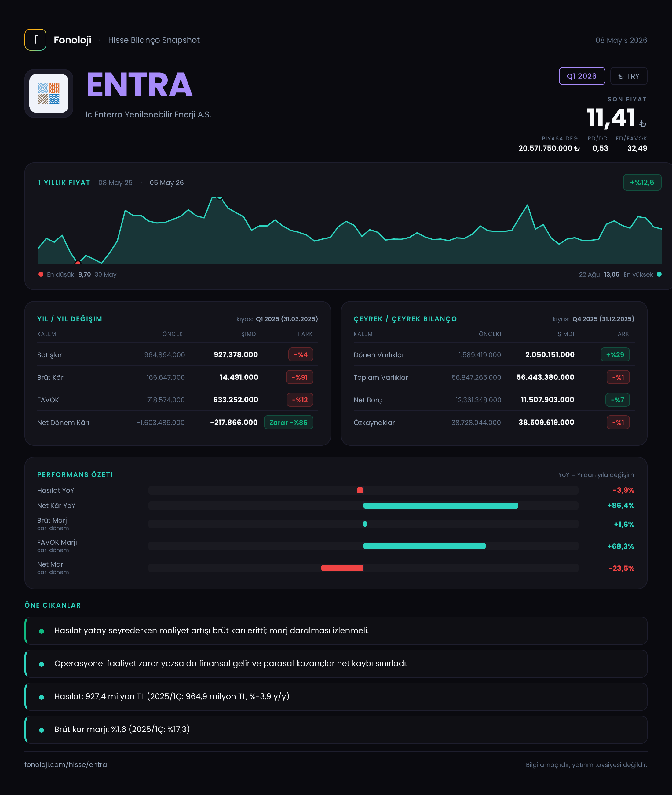Click the 'ÖNE ÇIKANLAR' section heading
The height and width of the screenshot is (795, 672).
coord(53,605)
